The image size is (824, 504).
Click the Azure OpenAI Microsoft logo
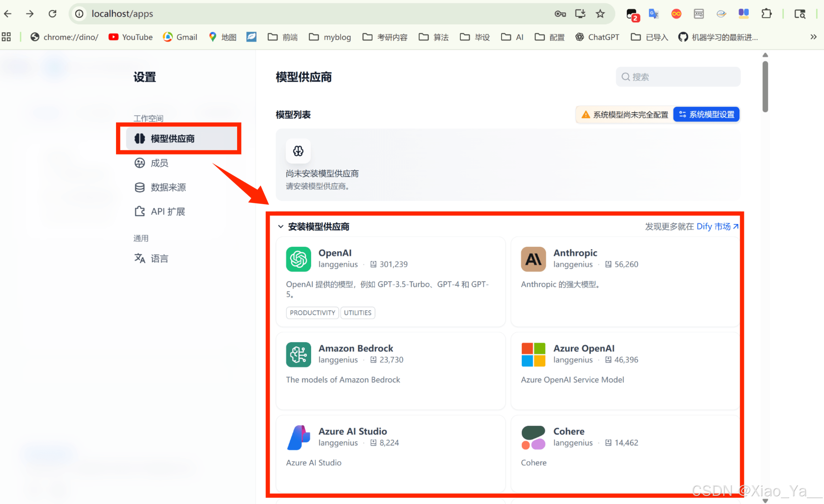tap(533, 354)
